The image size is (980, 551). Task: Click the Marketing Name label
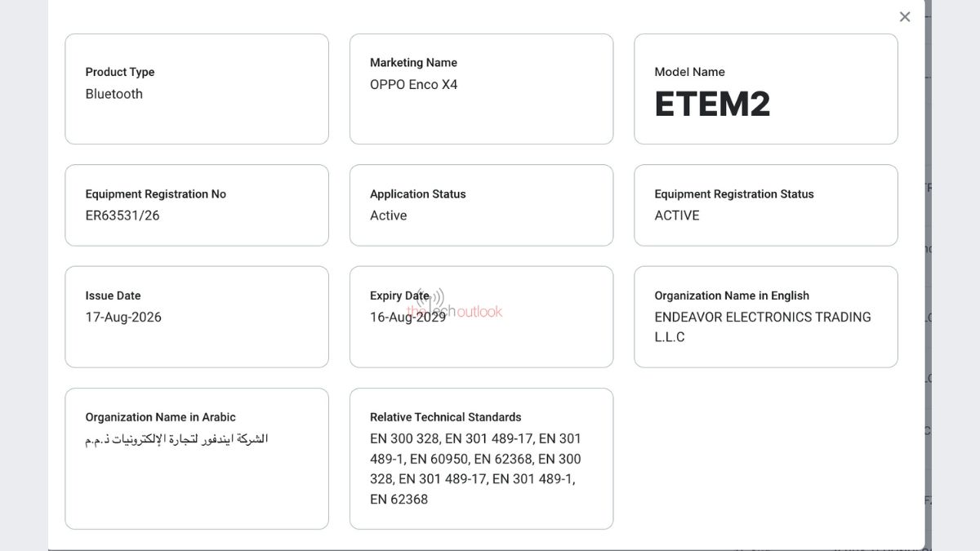(413, 63)
